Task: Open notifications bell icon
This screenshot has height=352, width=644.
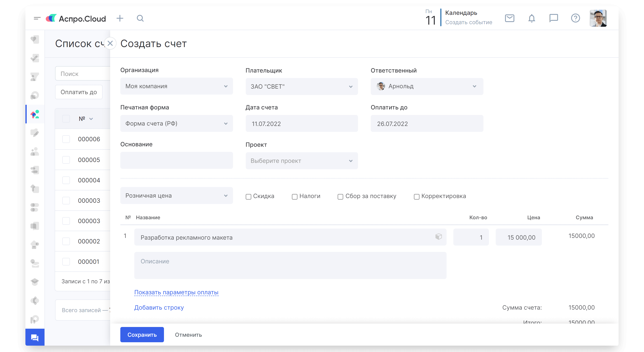Action: [x=532, y=18]
